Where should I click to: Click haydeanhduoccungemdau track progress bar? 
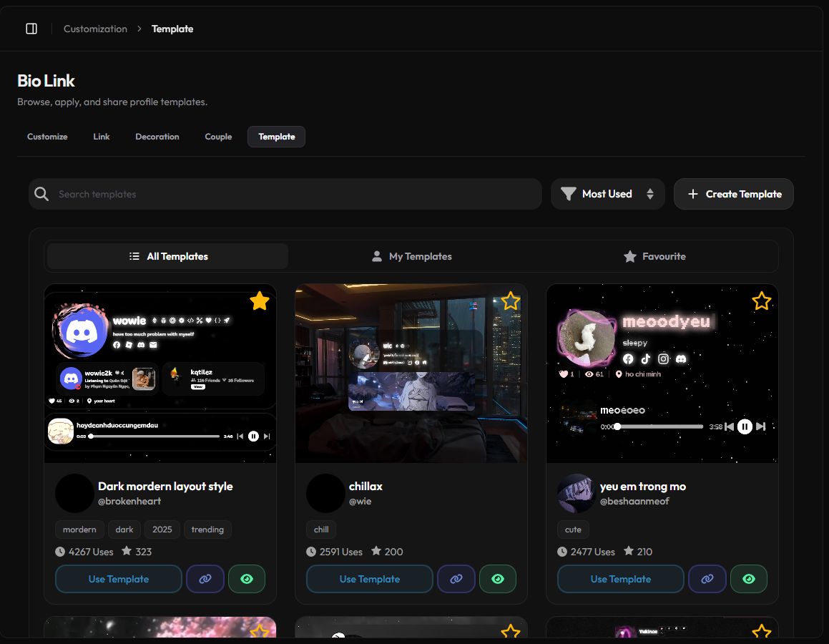(154, 436)
